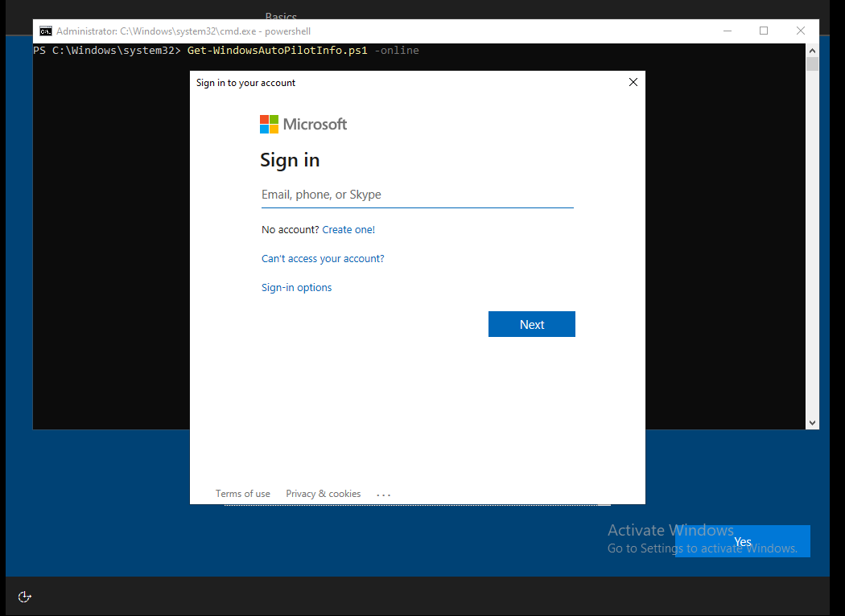Open the three-dots more options in sign-in footer
Viewport: 845px width, 616px height.
click(x=383, y=495)
